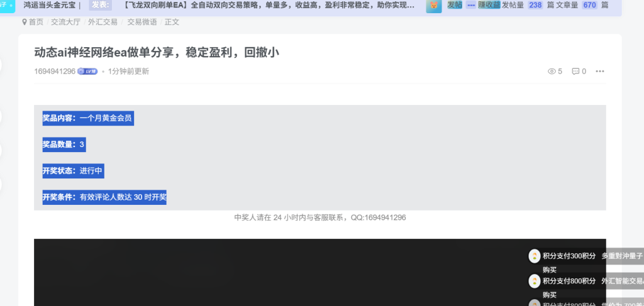Click the 发表: label in ticker

pyautogui.click(x=100, y=5)
